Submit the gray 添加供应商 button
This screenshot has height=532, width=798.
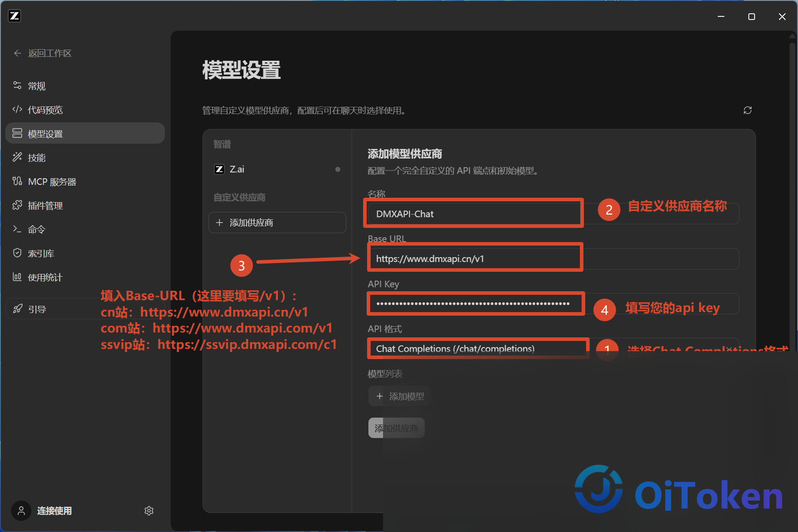click(396, 428)
